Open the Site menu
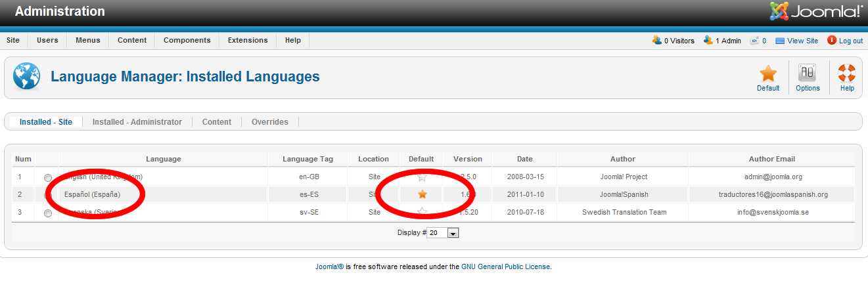This screenshot has width=868, height=298. [x=13, y=40]
